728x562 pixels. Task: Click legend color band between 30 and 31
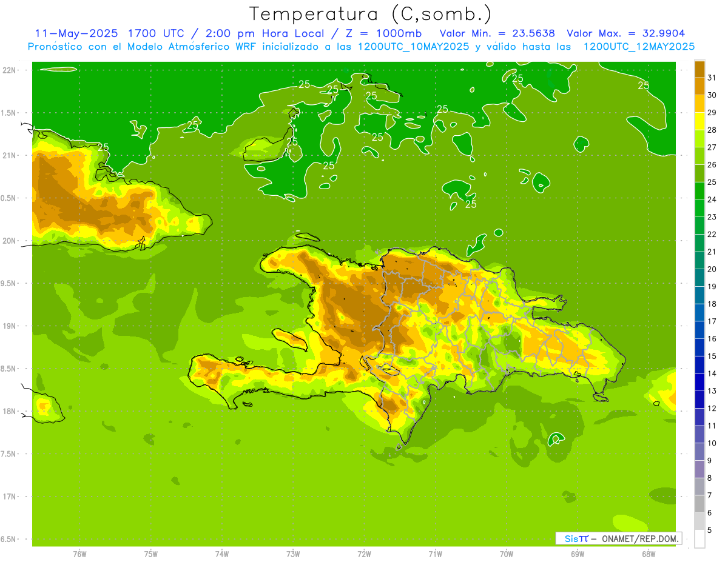699,86
